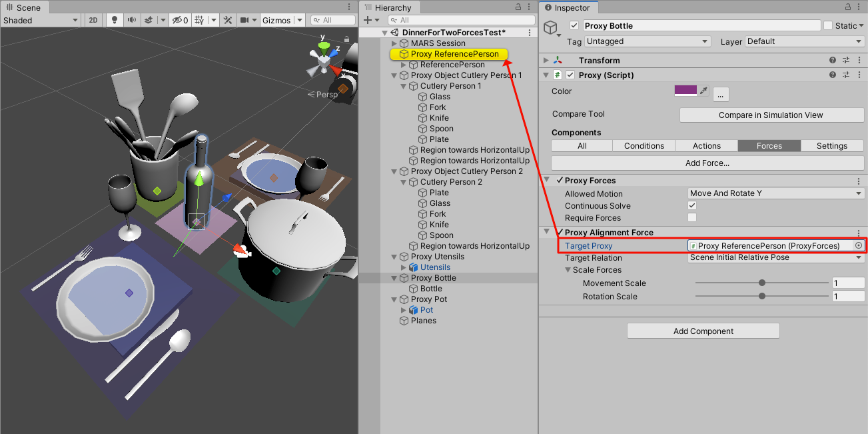This screenshot has height=434, width=868.
Task: Open the Allowed Motion dropdown
Action: tap(775, 193)
